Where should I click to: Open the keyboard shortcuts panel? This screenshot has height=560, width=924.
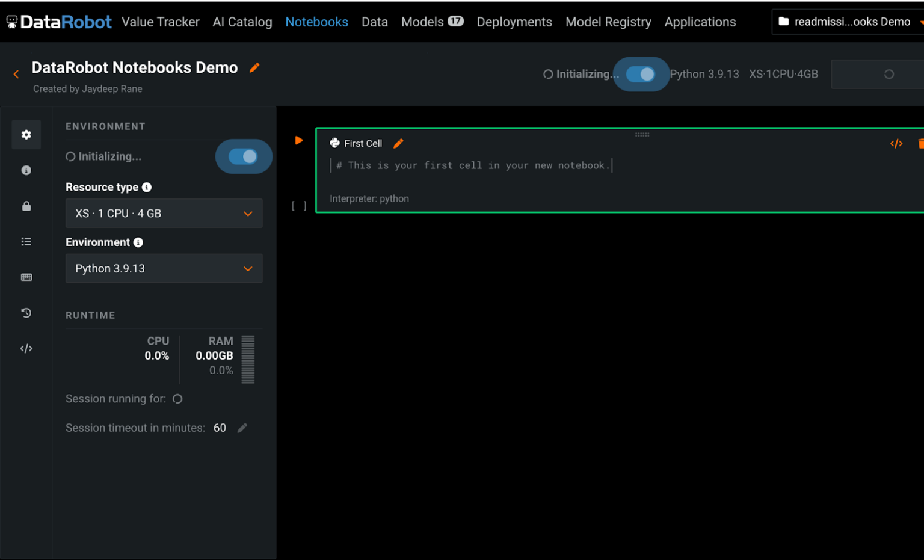click(x=26, y=277)
